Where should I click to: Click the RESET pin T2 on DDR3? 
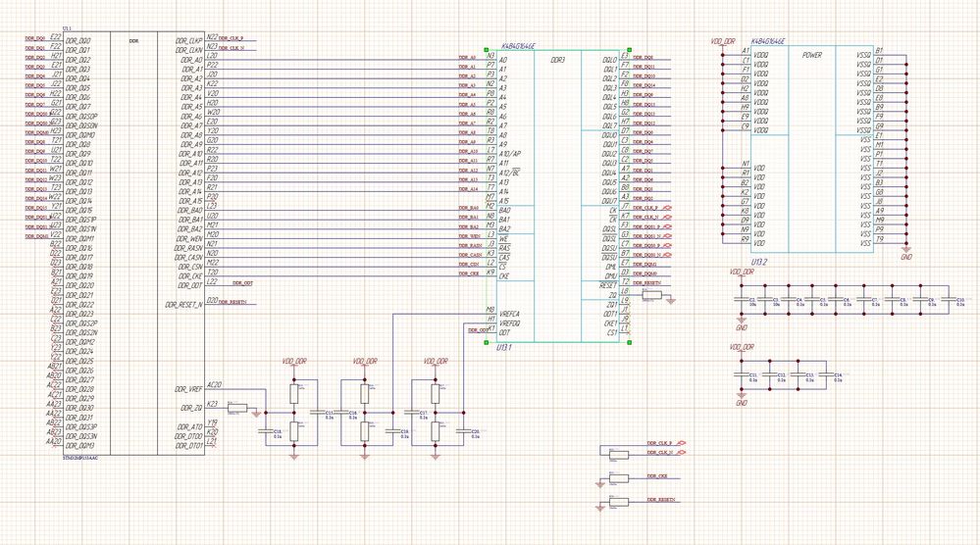626,281
